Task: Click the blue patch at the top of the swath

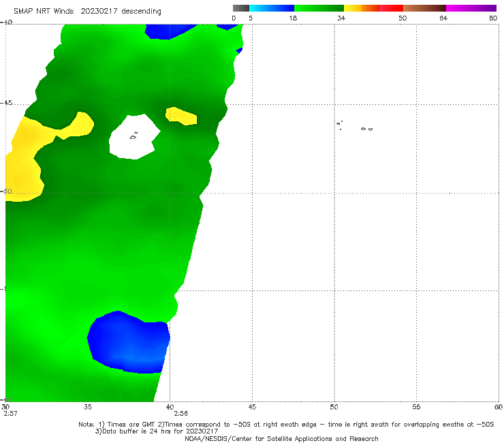Action: 169,31
